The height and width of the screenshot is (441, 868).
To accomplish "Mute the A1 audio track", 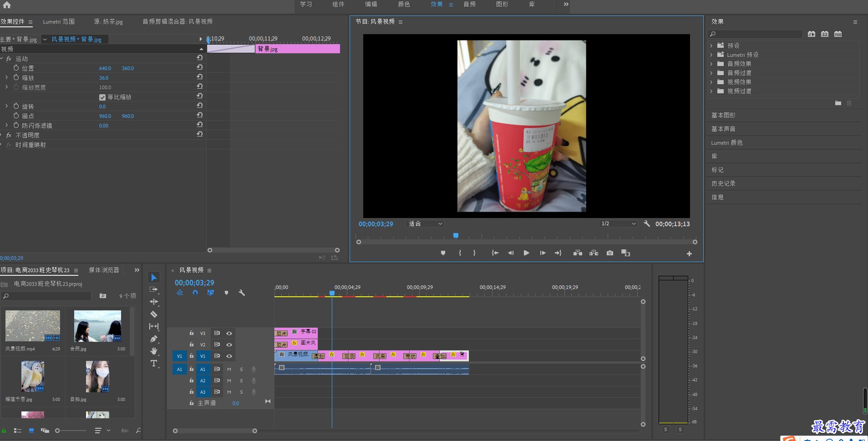I will coord(229,369).
